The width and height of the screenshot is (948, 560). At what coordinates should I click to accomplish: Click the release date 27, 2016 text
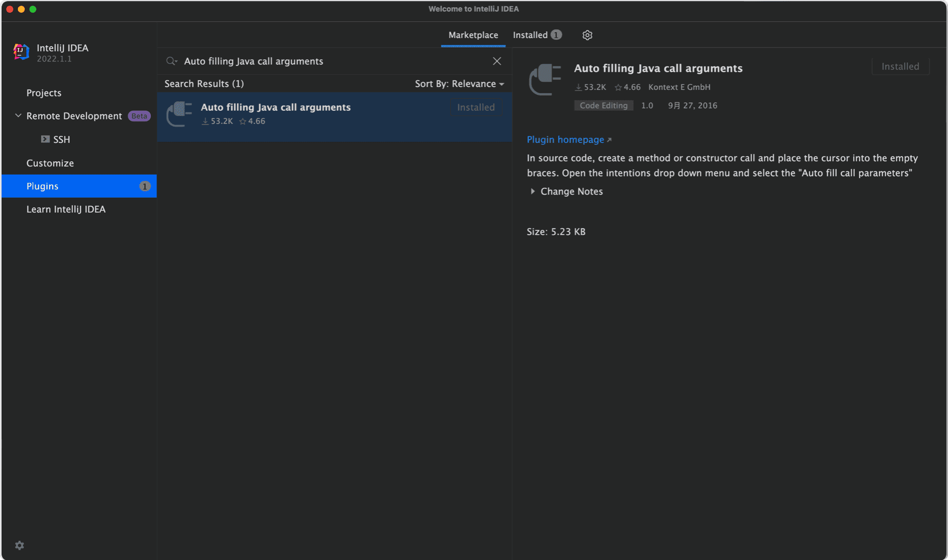point(692,105)
